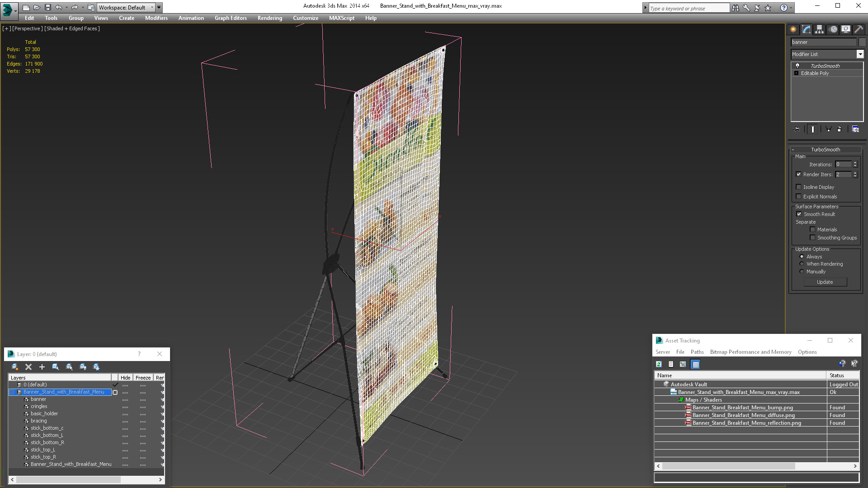This screenshot has width=868, height=488.
Task: Click Freeze All Layers snowflake icon
Action: (96, 367)
